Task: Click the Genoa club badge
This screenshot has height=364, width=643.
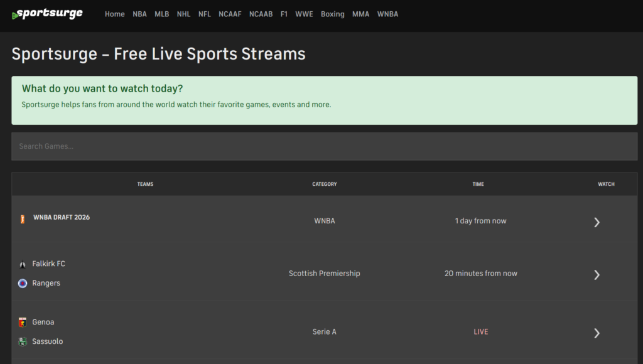Action: 23,322
